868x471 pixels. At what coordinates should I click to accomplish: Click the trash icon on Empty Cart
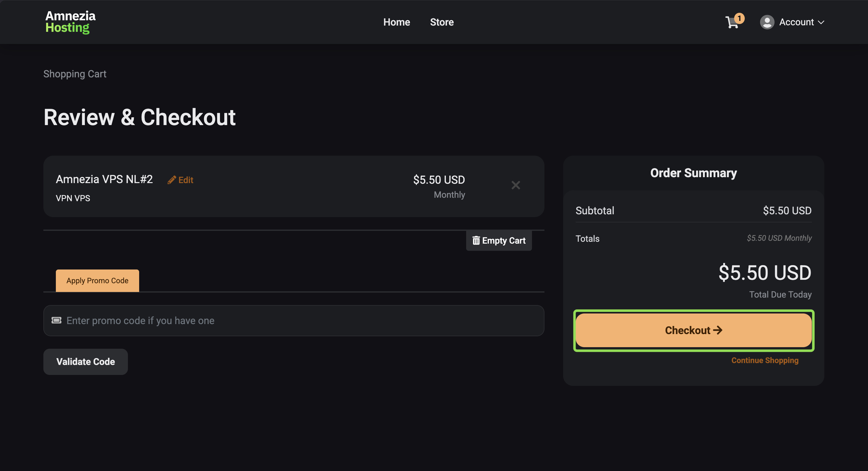pos(476,240)
